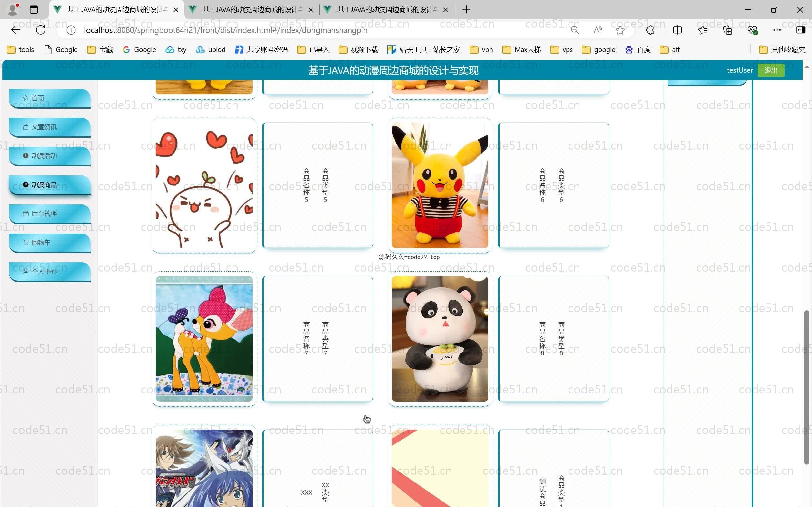The width and height of the screenshot is (812, 507).
Task: Click the scrollbar up arrow
Action: 807,67
